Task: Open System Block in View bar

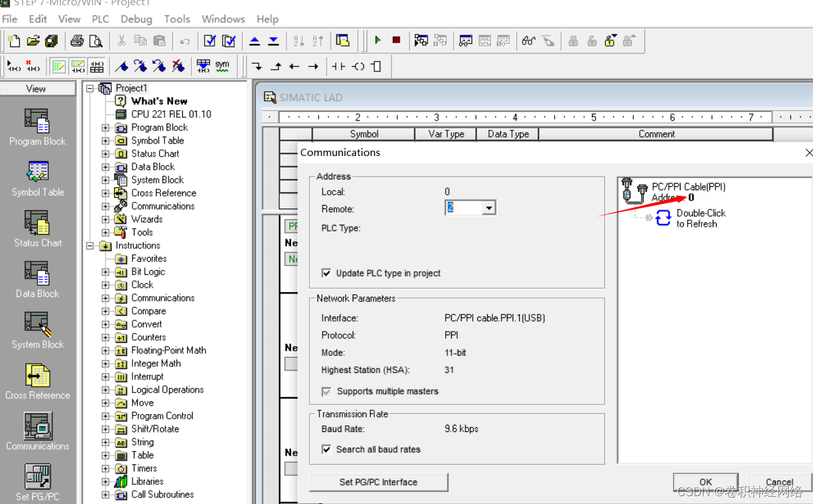Action: [37, 331]
